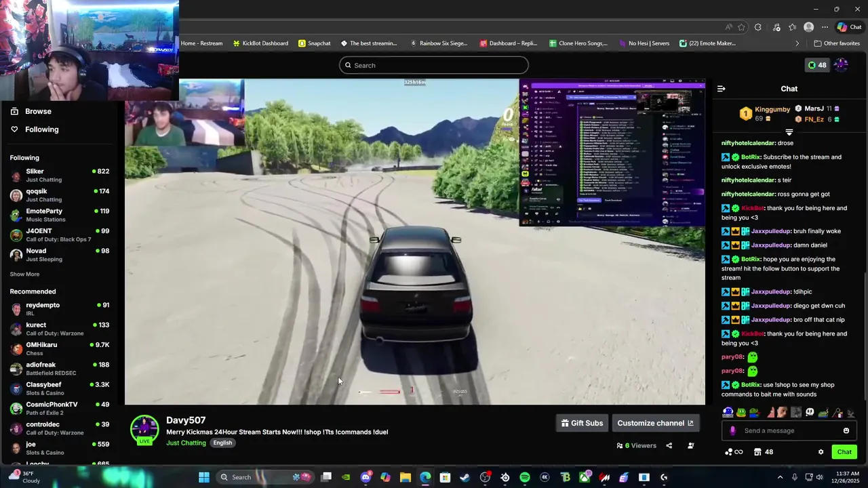Open GMHikaru's recommended channel
The width and height of the screenshot is (868, 488).
pos(60,349)
